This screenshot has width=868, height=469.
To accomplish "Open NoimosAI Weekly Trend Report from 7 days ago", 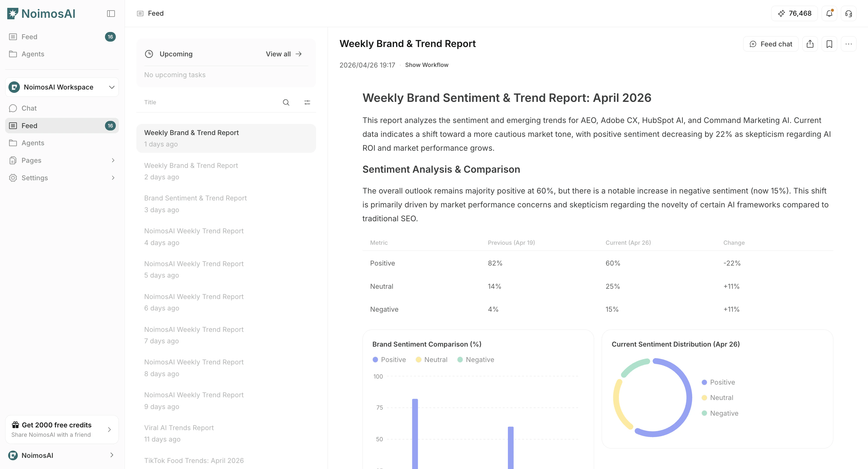I will [x=226, y=335].
